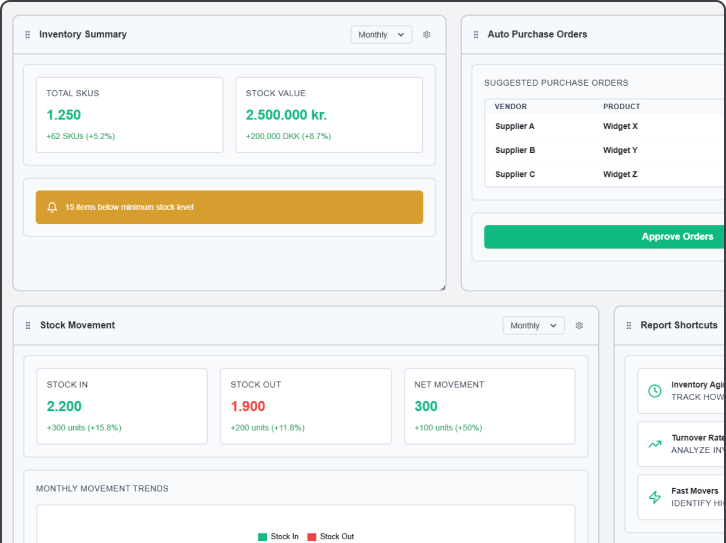Click the Inventory Aging clock icon

tap(655, 391)
